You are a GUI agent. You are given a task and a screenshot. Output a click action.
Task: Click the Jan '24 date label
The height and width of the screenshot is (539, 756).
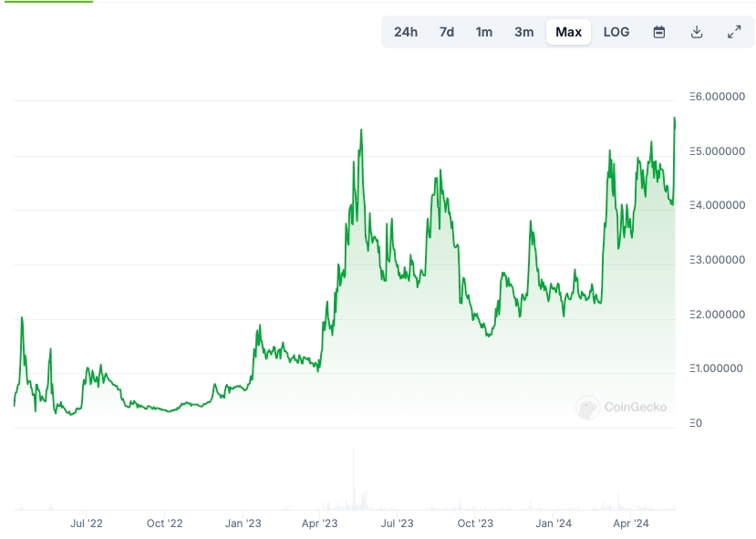tap(554, 523)
